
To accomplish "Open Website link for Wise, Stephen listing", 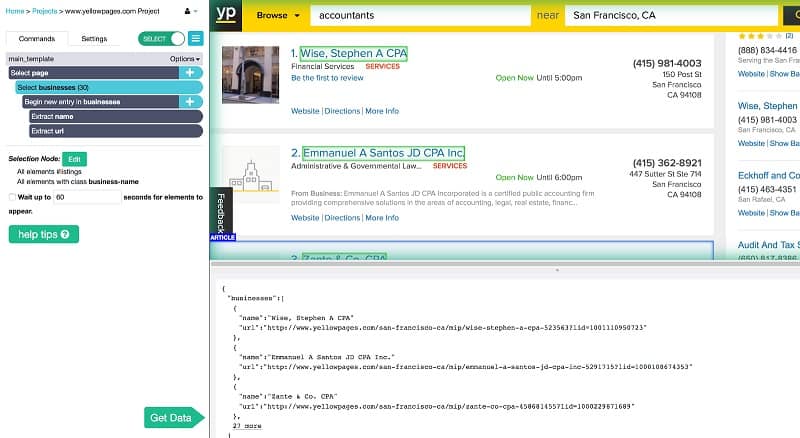I will [x=305, y=111].
